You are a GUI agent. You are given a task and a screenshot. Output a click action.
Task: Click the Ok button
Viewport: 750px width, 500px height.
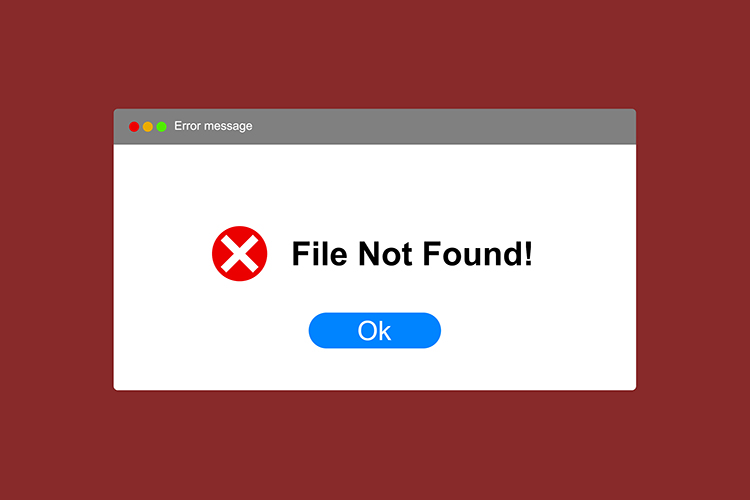click(x=375, y=331)
